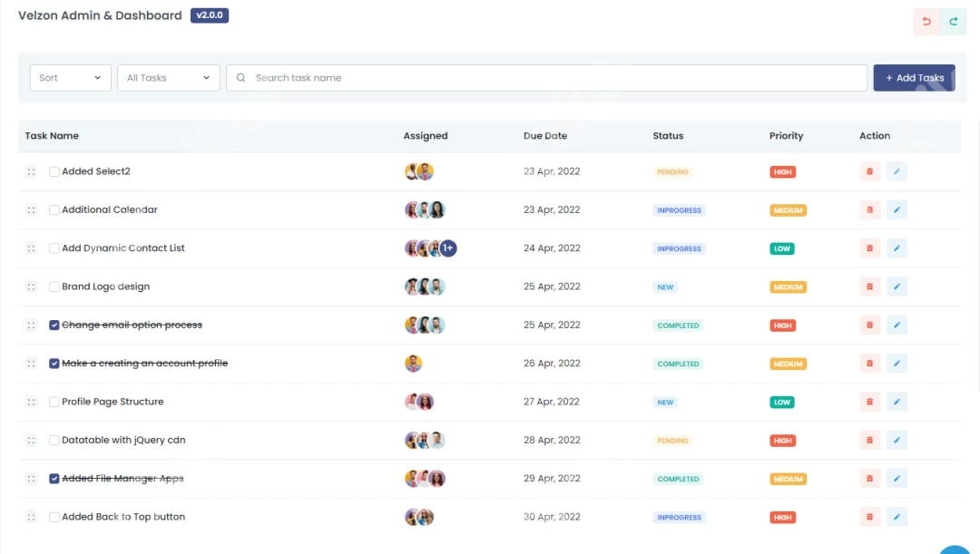Click the Due Date column header

pos(545,136)
